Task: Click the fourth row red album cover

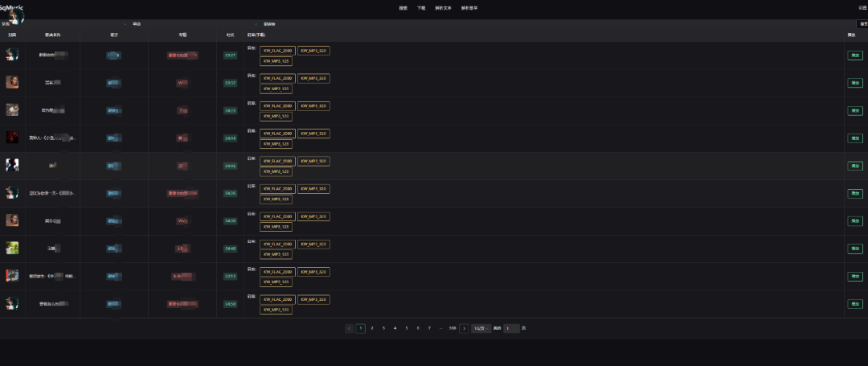Action: coord(12,138)
